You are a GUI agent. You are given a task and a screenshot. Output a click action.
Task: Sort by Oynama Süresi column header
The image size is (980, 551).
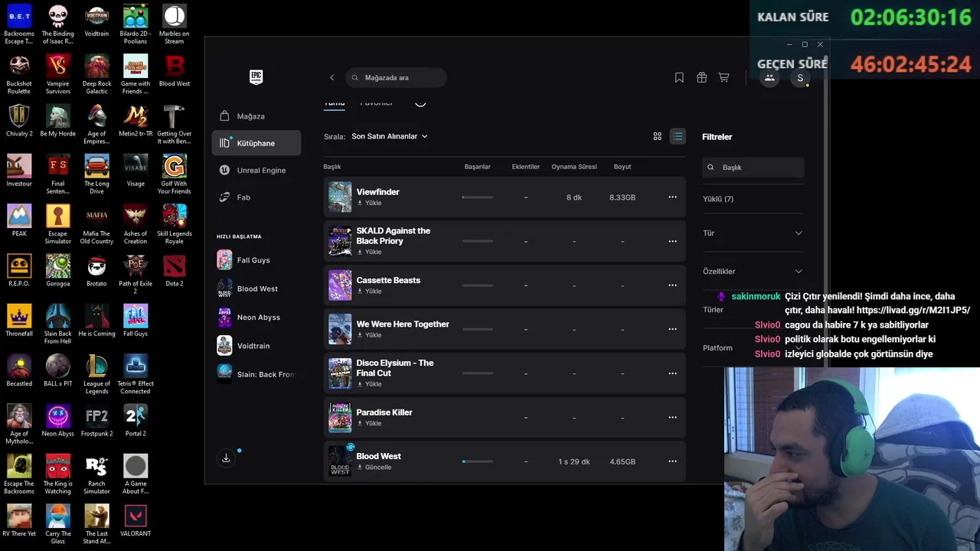pyautogui.click(x=574, y=167)
